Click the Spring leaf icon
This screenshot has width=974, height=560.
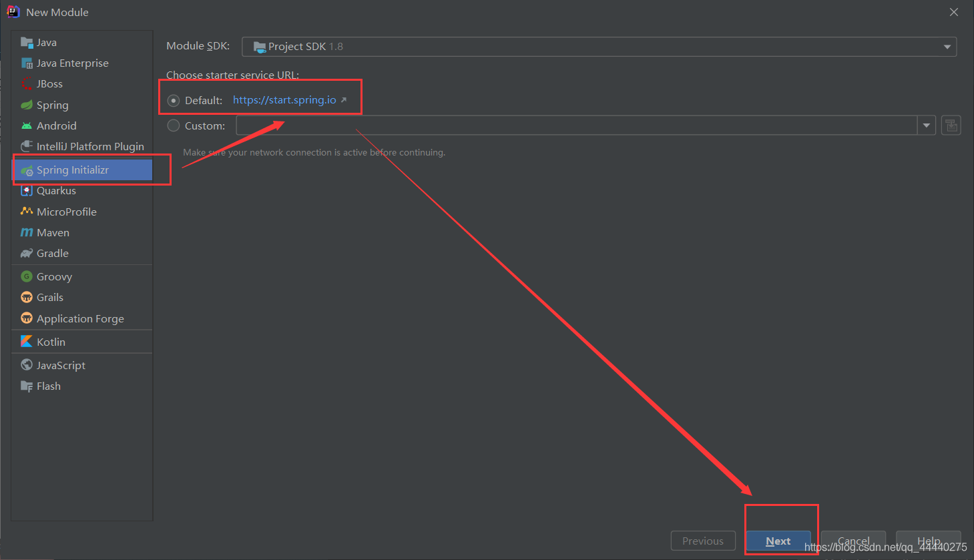pos(27,105)
